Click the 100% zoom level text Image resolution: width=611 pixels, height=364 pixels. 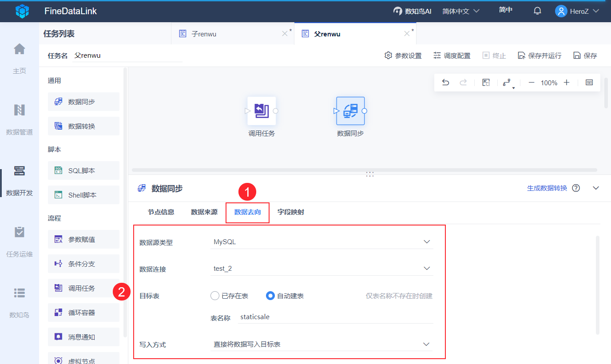point(549,83)
